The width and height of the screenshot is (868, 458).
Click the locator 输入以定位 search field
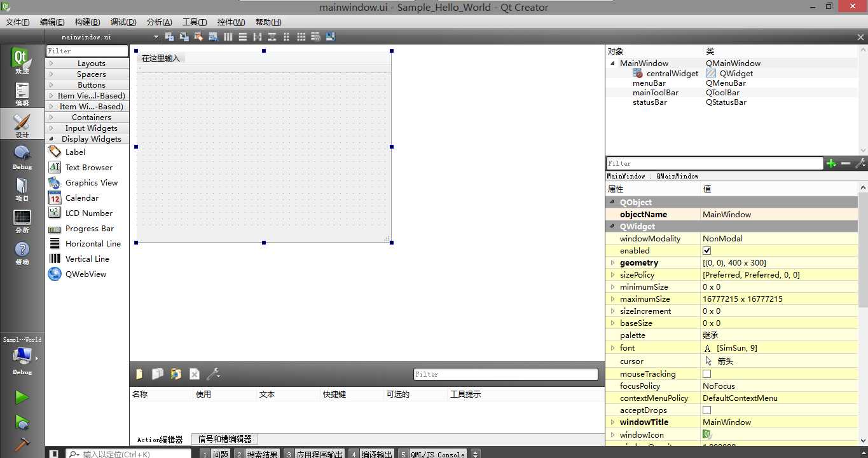128,454
